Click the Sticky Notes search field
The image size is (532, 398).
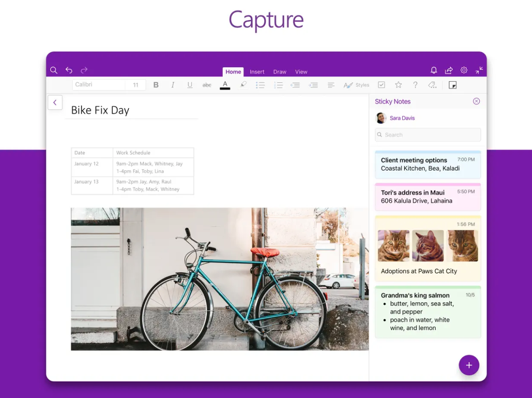[x=428, y=135]
